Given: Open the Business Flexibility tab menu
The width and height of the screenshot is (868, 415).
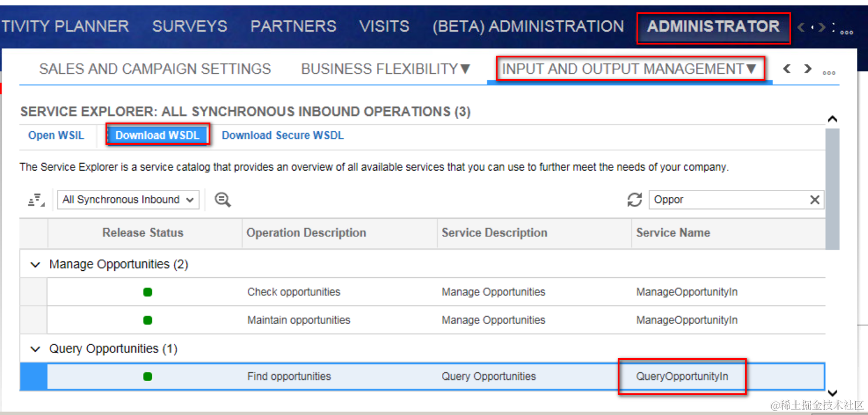Looking at the screenshot, I should (x=386, y=69).
